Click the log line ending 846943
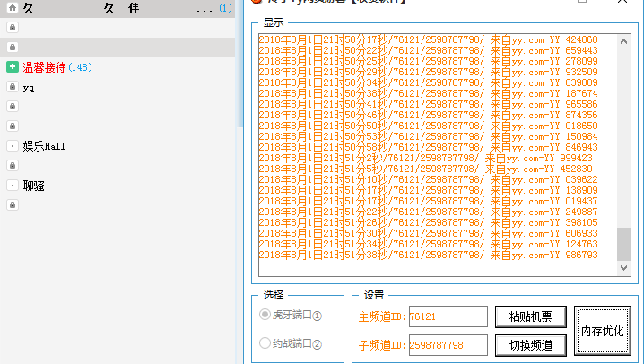Viewport: 644px width, 364px height. (429, 147)
